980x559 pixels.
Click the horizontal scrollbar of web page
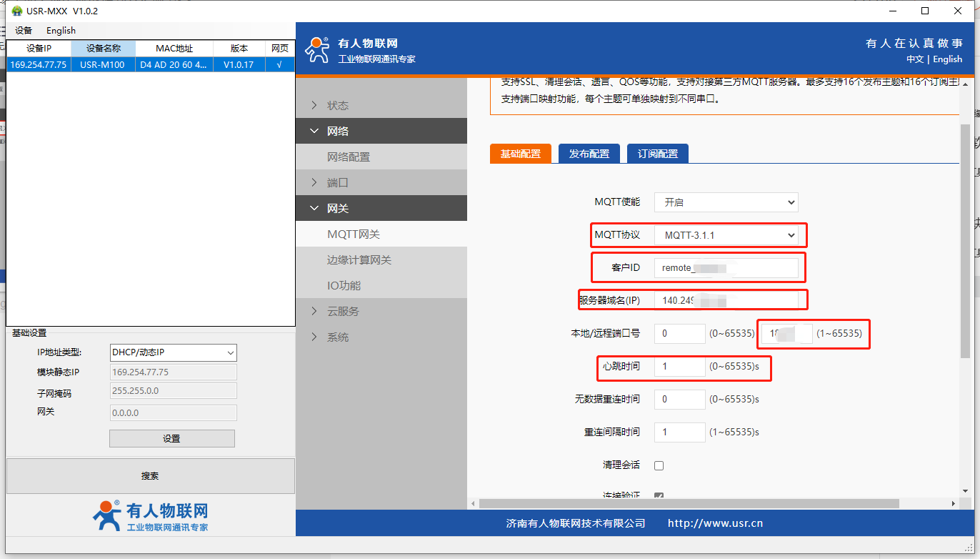(x=689, y=503)
